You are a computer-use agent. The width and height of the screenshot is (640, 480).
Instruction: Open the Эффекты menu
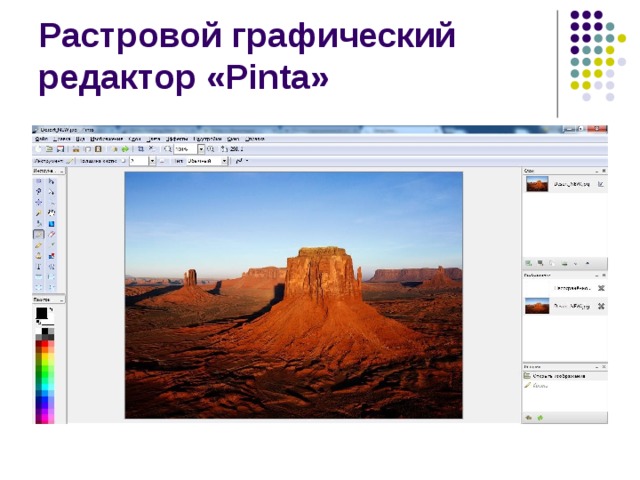pos(177,139)
